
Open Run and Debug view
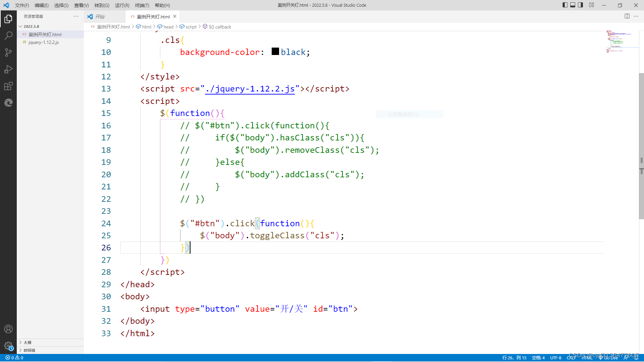pyautogui.click(x=8, y=69)
